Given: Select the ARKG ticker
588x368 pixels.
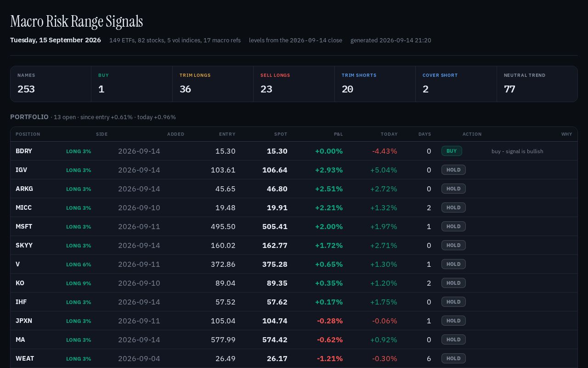Looking at the screenshot, I should (24, 189).
